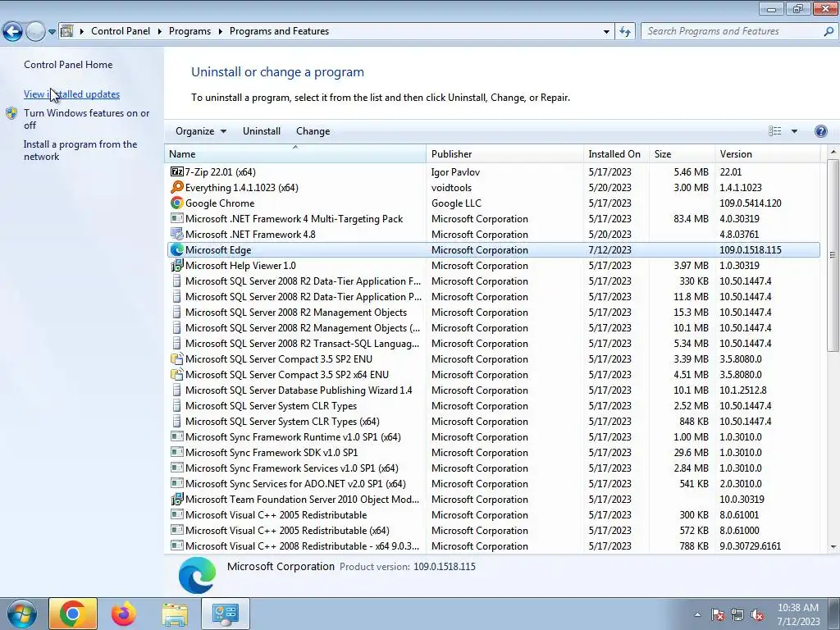This screenshot has height=630, width=840.
Task: Select Microsoft Sync Services for ADO.NET v2.0 SP1 (x64)
Action: point(492,483)
